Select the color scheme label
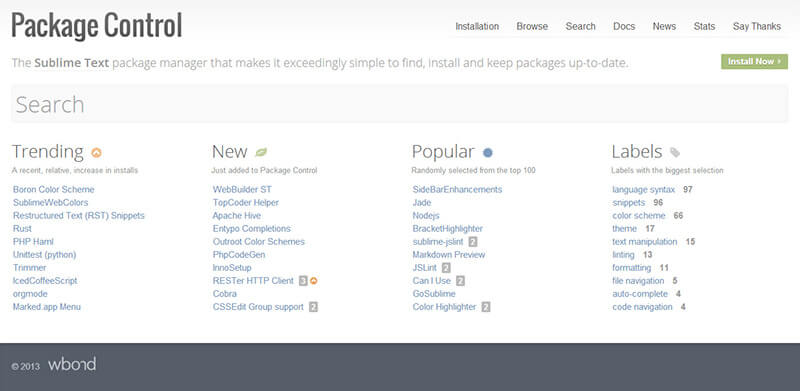Image resolution: width=800 pixels, height=391 pixels. click(x=639, y=215)
